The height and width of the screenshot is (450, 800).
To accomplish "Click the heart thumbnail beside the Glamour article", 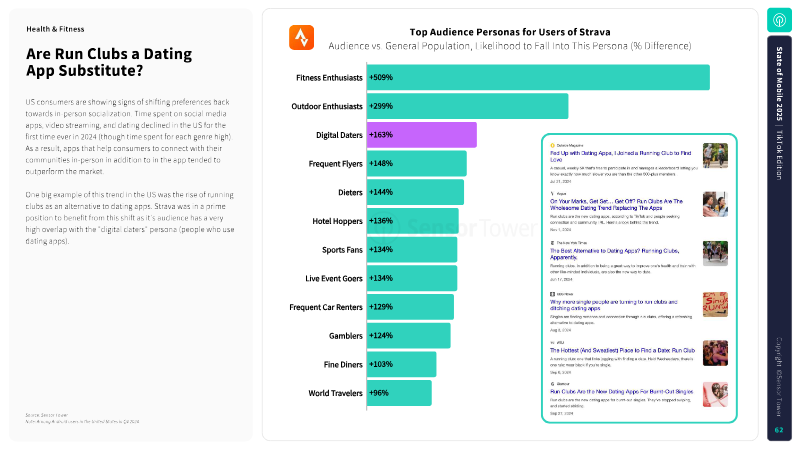I will coord(715,393).
